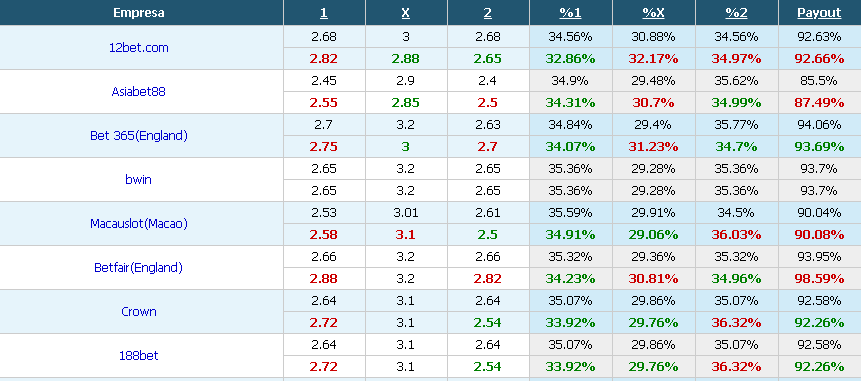
Task: Select Macauslot's red 36.03% cell
Action: 736,235
